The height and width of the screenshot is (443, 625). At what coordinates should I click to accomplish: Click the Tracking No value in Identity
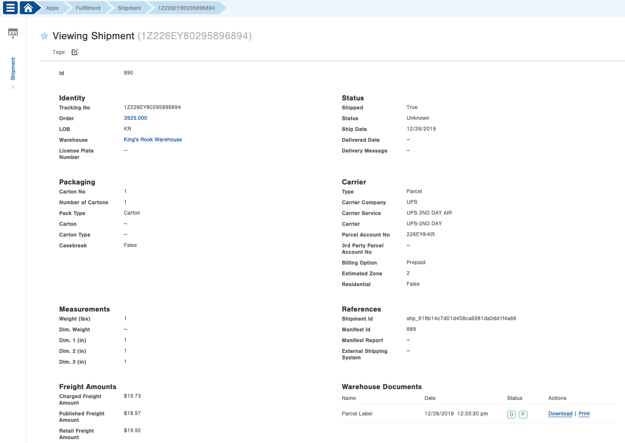(x=152, y=107)
